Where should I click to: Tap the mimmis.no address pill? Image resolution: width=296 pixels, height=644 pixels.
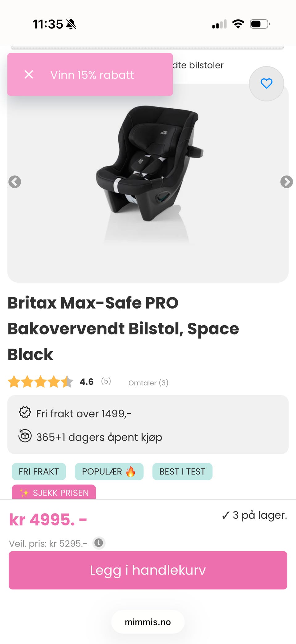148,622
